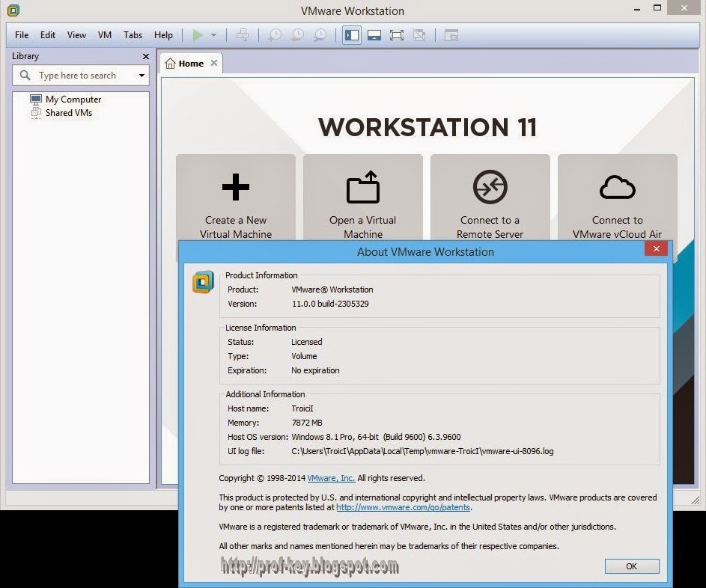Image resolution: width=706 pixels, height=588 pixels.
Task: Open the VMware, Inc. hyperlink
Action: click(331, 478)
